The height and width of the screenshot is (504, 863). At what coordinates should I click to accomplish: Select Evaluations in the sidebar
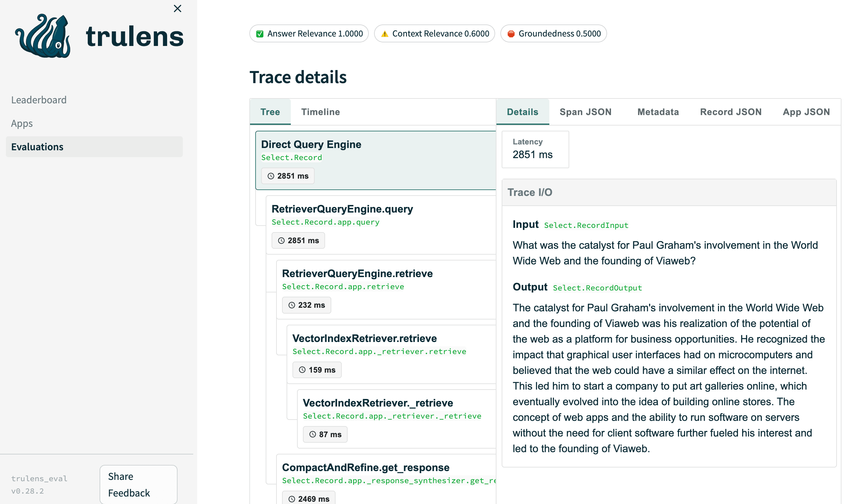click(37, 147)
